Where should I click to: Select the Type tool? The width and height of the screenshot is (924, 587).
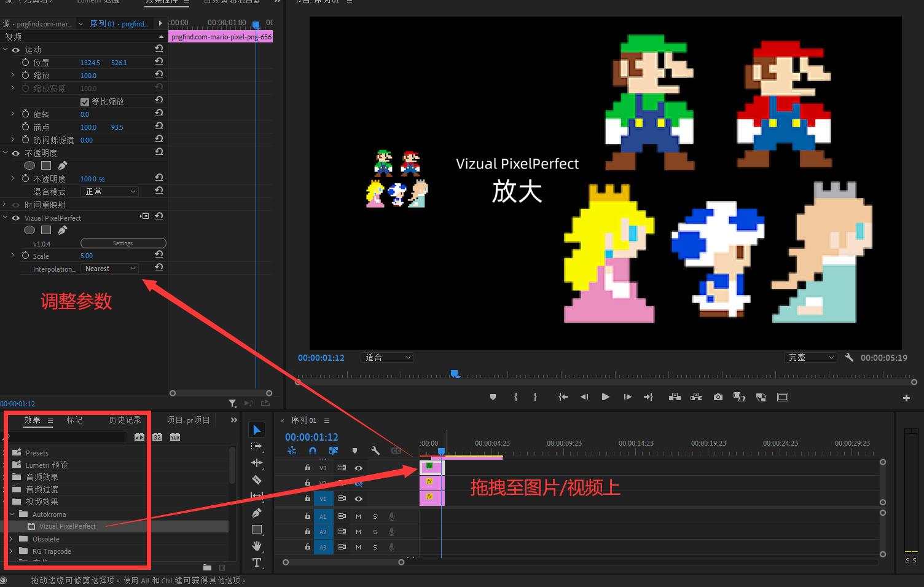click(x=257, y=562)
